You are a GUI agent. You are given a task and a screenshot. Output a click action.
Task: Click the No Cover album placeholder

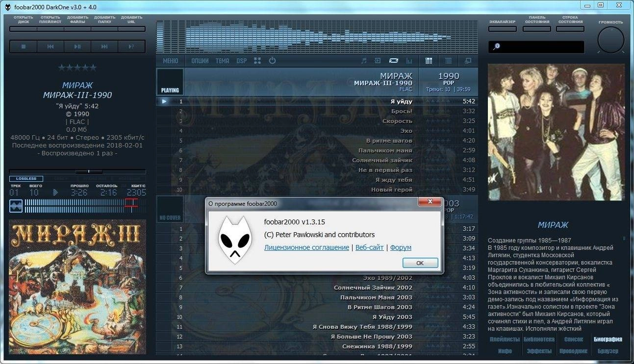pos(170,209)
